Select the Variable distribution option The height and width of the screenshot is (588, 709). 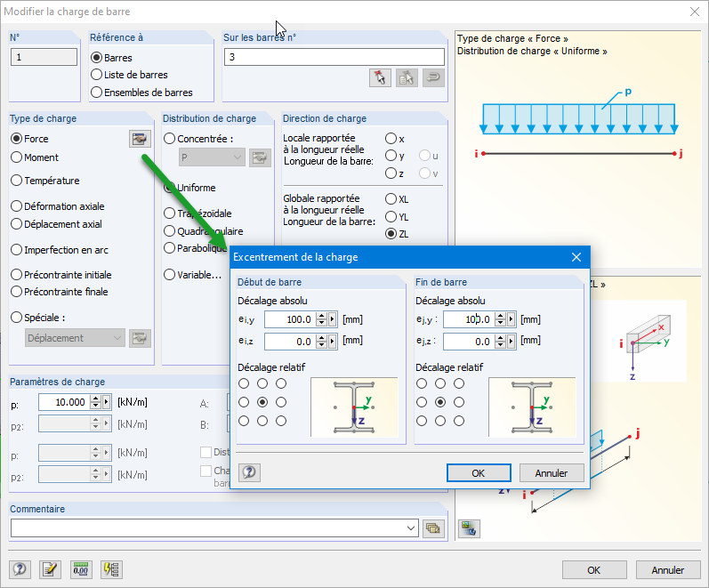tap(169, 275)
